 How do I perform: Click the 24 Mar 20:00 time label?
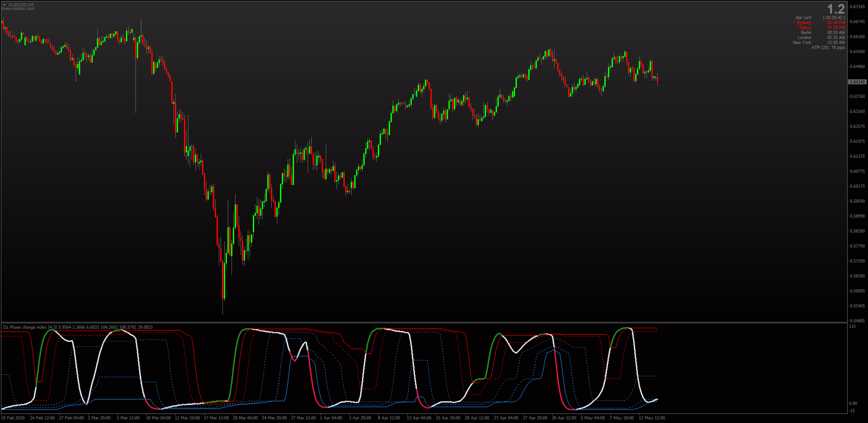point(274,418)
